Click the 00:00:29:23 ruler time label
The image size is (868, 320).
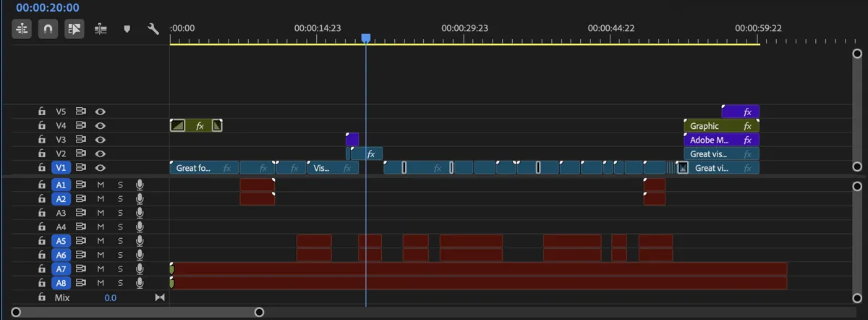pos(464,28)
